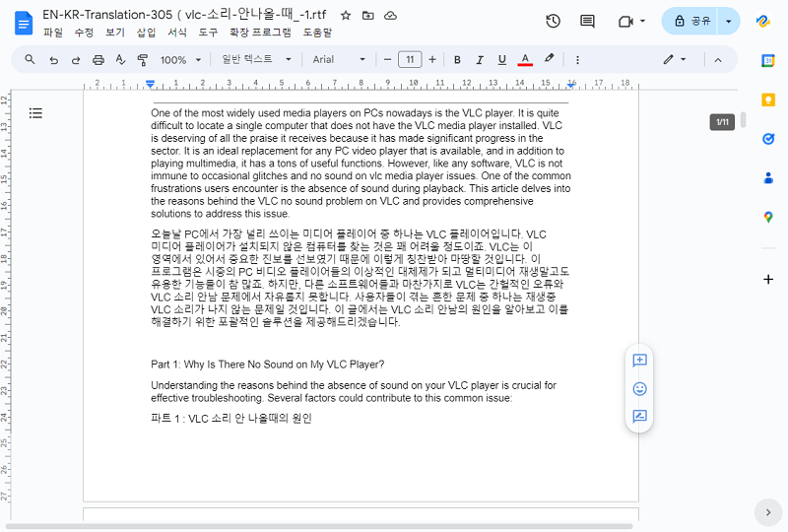Add emoji reaction from floating panel
The width and height of the screenshot is (788, 532).
click(639, 389)
